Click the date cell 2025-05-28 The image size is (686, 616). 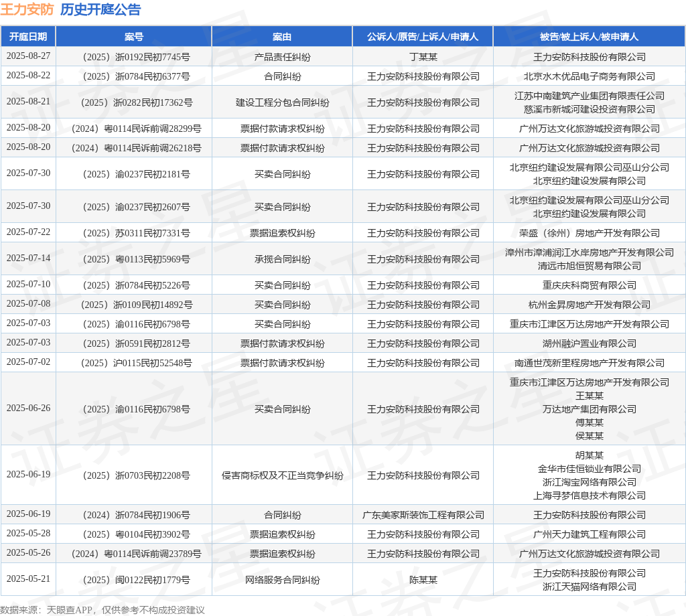click(28, 533)
